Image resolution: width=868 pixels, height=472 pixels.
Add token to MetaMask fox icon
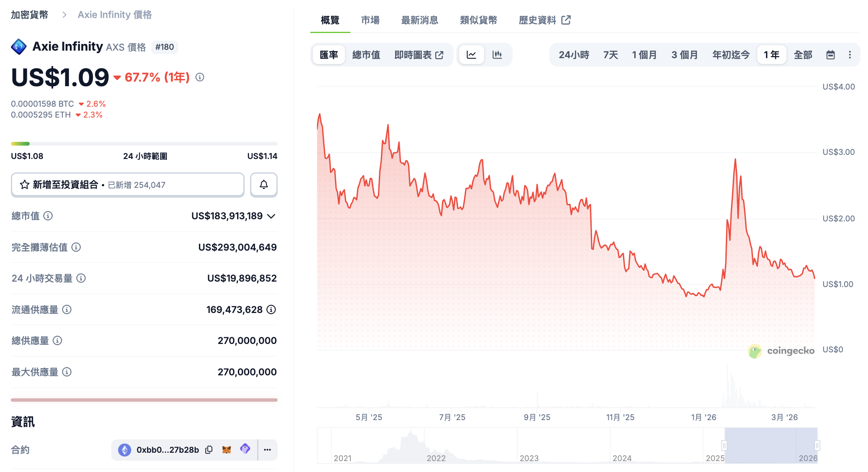[x=227, y=450]
